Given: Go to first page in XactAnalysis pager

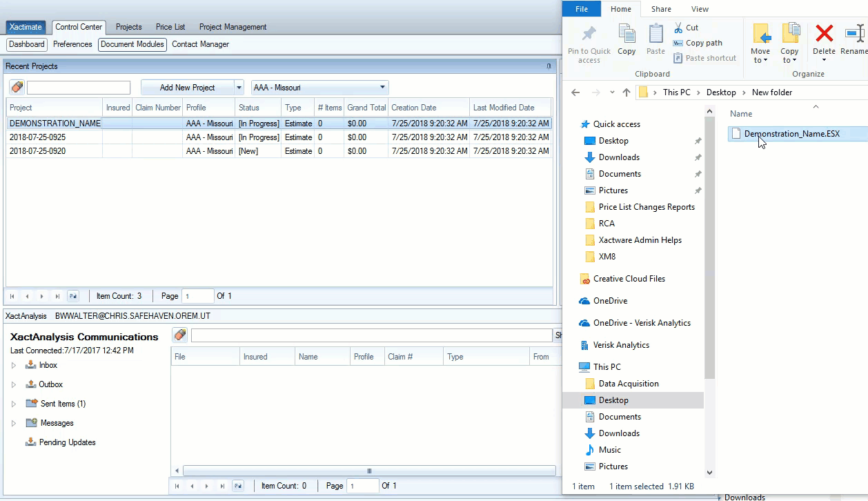Looking at the screenshot, I should point(177,486).
